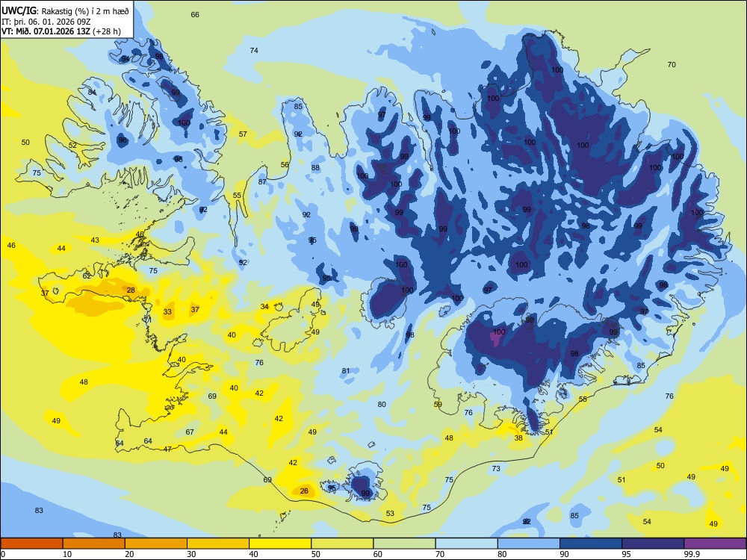Select the map value 53 offshore south
This screenshot has height=560, width=747.
[x=390, y=513]
